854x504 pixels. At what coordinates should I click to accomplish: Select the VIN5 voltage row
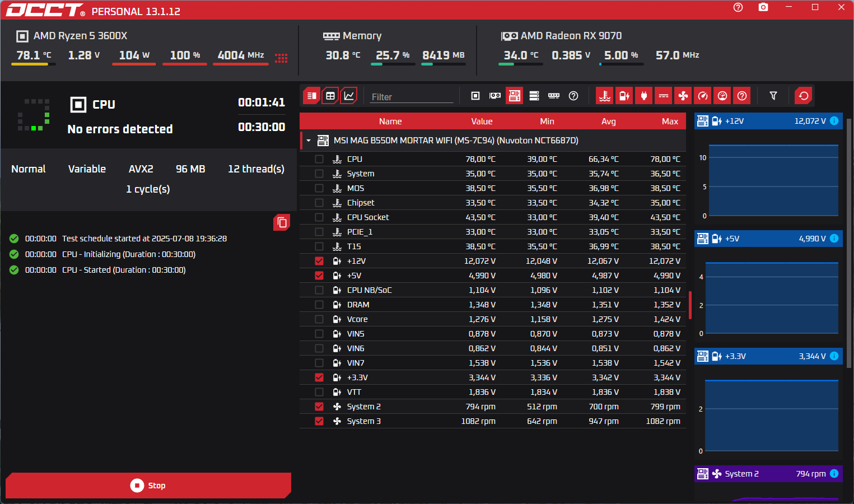[493, 334]
